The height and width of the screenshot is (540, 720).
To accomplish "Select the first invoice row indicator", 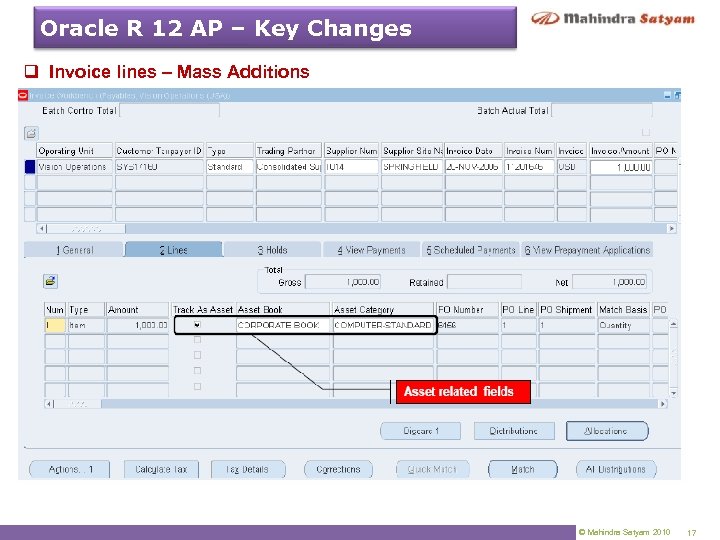I will click(x=30, y=167).
